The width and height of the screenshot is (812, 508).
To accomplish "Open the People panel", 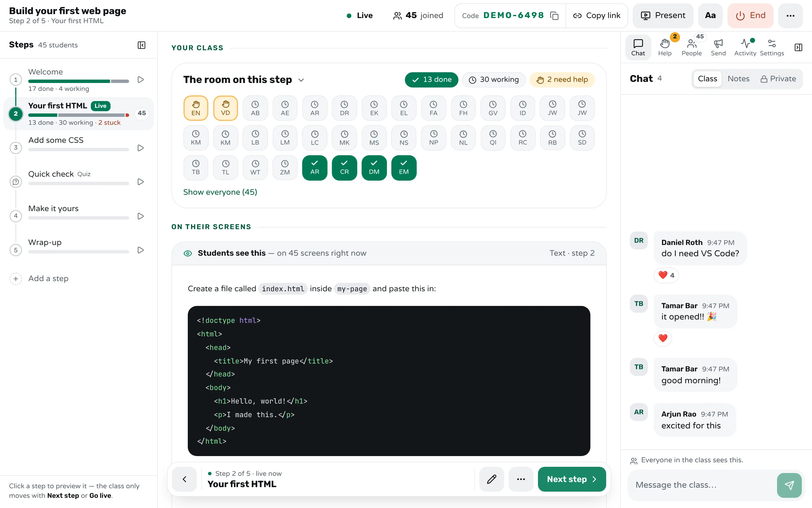I will pyautogui.click(x=692, y=47).
